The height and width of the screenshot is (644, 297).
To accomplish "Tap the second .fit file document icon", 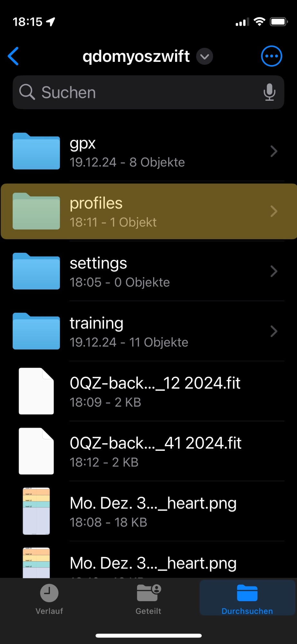I will 36,451.
